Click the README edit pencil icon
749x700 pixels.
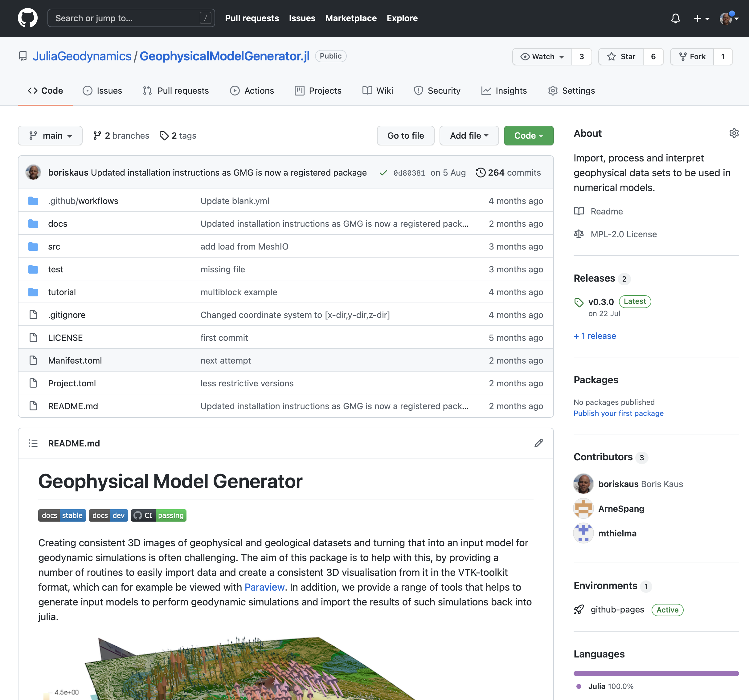tap(539, 443)
